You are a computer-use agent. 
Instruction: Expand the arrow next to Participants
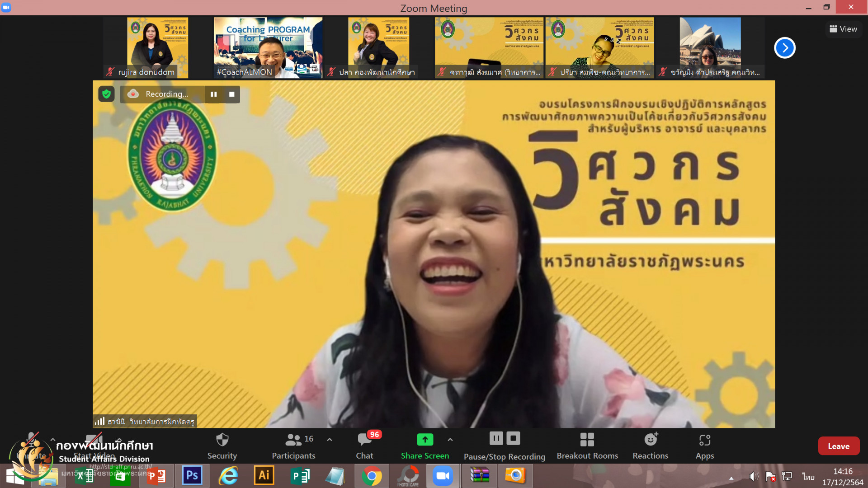click(330, 439)
